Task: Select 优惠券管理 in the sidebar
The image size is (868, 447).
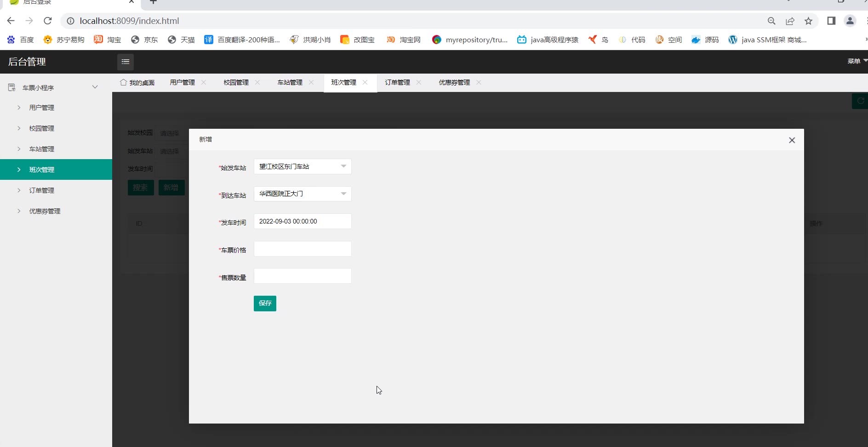Action: pos(56,211)
